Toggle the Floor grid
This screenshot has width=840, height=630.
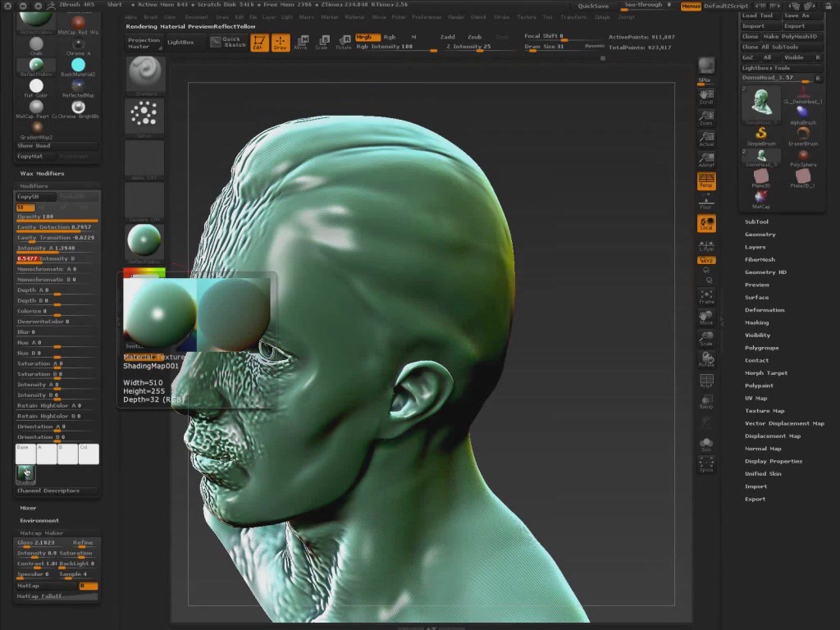706,203
